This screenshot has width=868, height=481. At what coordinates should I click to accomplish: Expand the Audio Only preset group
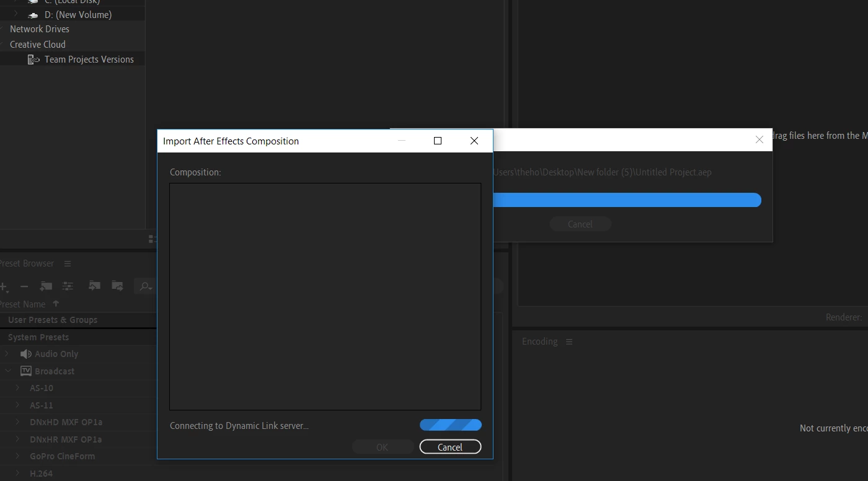click(x=7, y=354)
